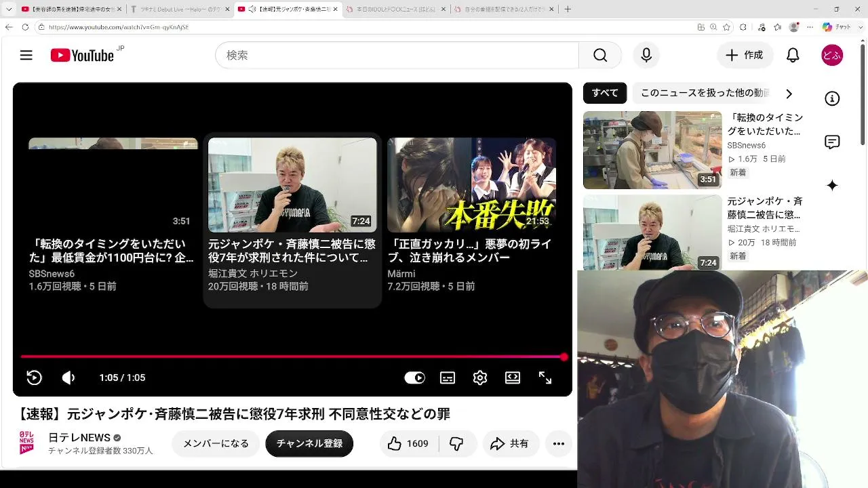Click the 1:05 / 1:05 time display
The height and width of the screenshot is (488, 868).
coord(122,378)
